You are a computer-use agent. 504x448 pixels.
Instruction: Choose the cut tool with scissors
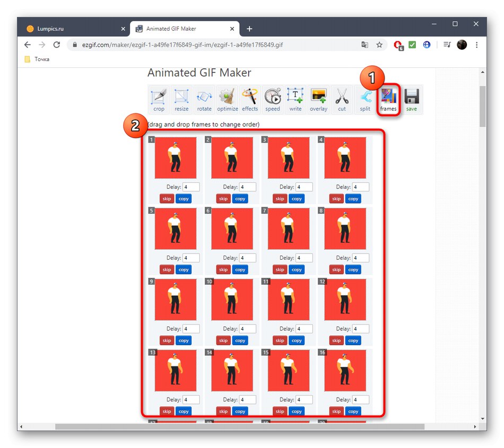[x=342, y=100]
